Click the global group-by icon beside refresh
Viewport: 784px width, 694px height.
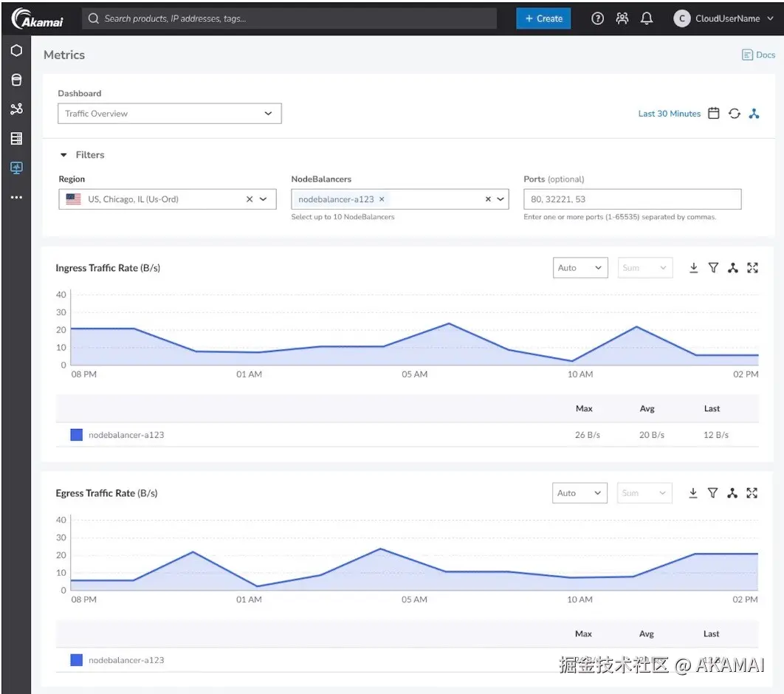click(x=754, y=114)
